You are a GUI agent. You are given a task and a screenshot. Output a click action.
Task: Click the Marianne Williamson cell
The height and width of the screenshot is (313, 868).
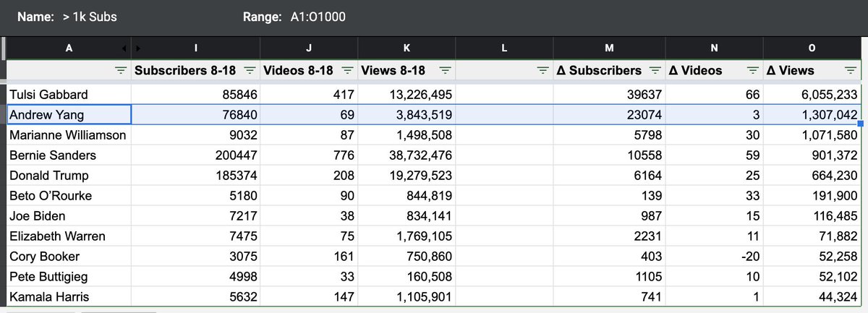tap(69, 135)
